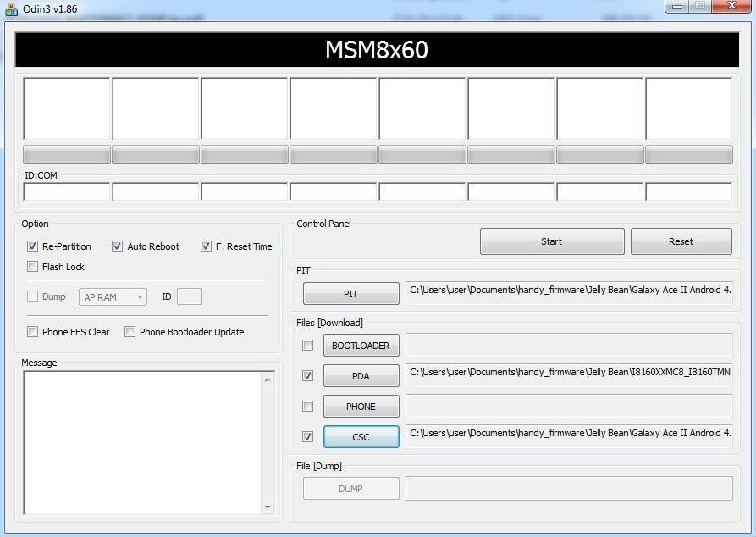This screenshot has width=756, height=537.
Task: Open the AP RAM dropdown
Action: click(x=113, y=297)
